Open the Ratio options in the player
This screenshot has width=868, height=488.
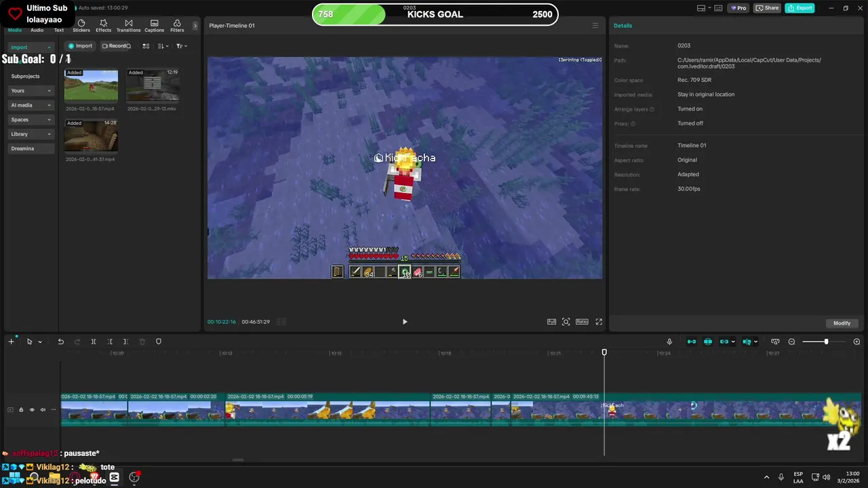tap(582, 322)
